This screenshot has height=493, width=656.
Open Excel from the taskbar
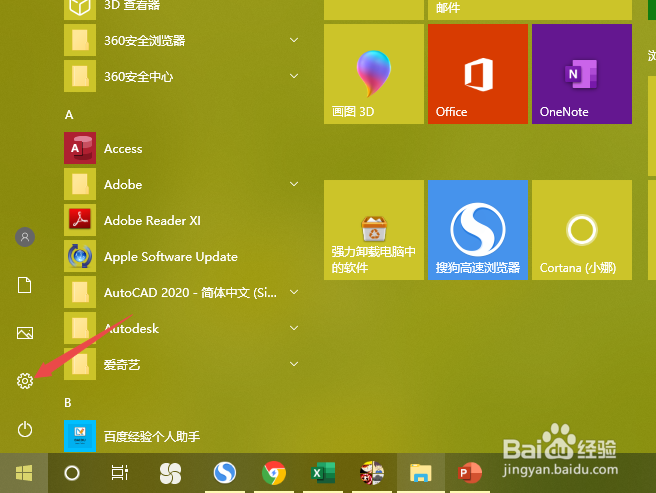(x=323, y=473)
